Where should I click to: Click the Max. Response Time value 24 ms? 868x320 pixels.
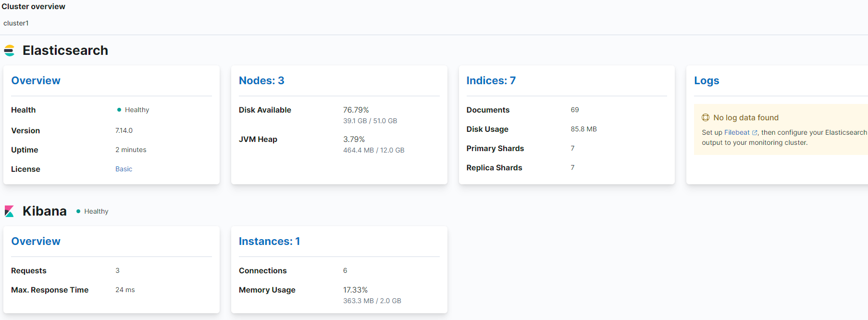(x=125, y=290)
